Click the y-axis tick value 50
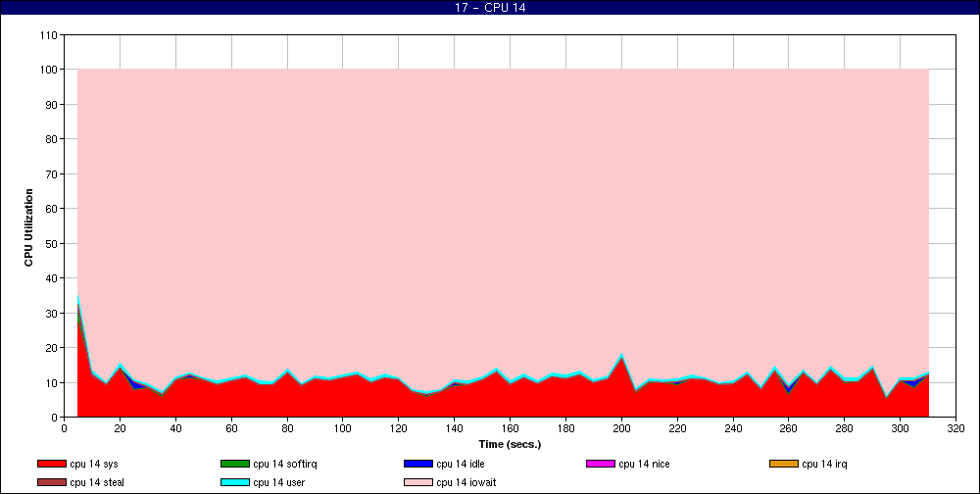The image size is (980, 494). 53,244
